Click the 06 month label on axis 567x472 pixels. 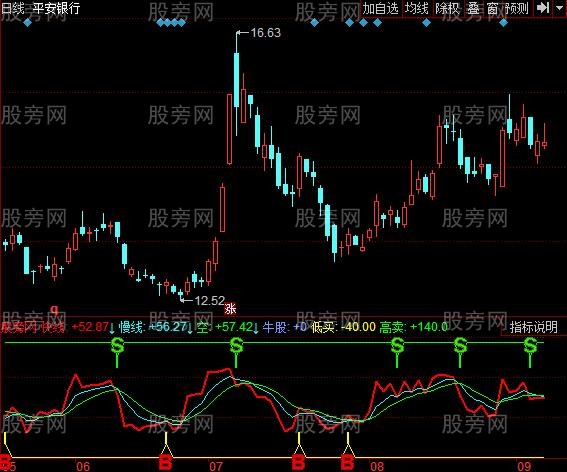point(83,466)
